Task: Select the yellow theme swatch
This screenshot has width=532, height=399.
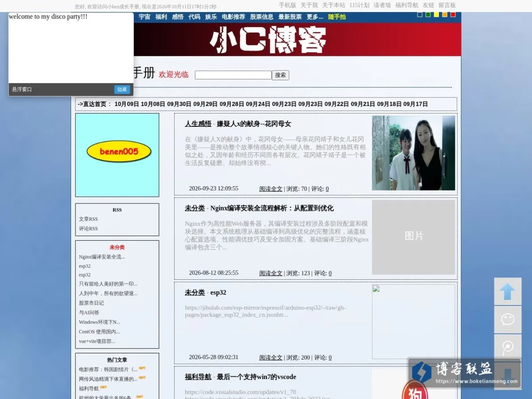Action: pos(436,15)
